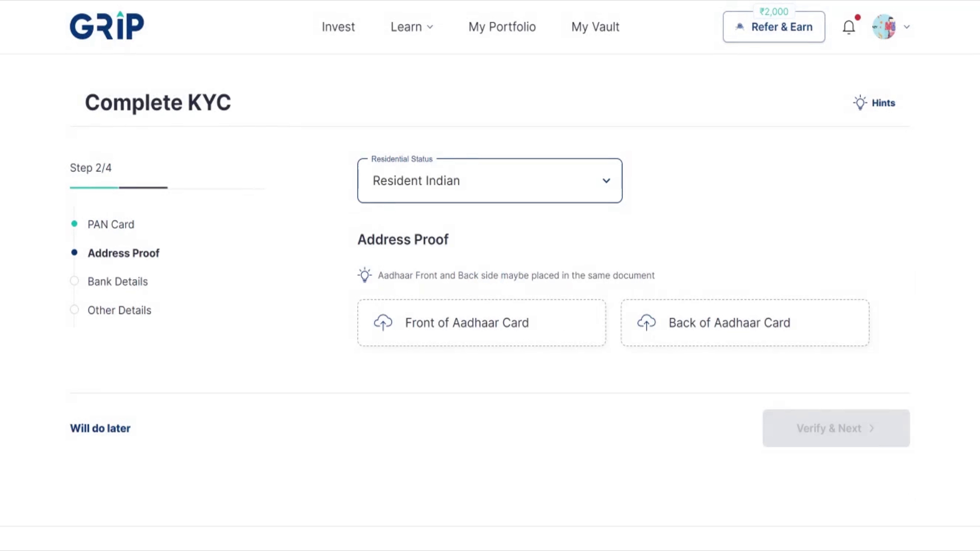Image resolution: width=980 pixels, height=551 pixels.
Task: Click the Other Details step circle
Action: [x=75, y=309]
